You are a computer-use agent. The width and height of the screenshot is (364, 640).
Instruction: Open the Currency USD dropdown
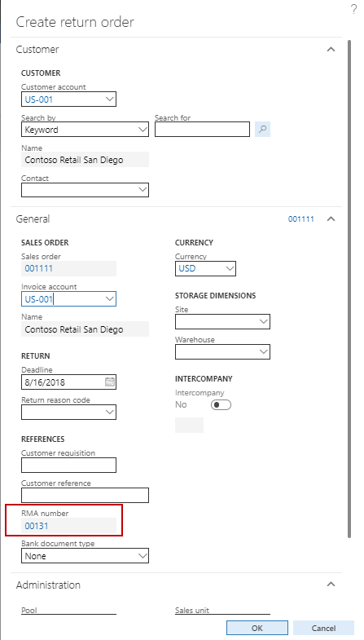[x=205, y=268]
